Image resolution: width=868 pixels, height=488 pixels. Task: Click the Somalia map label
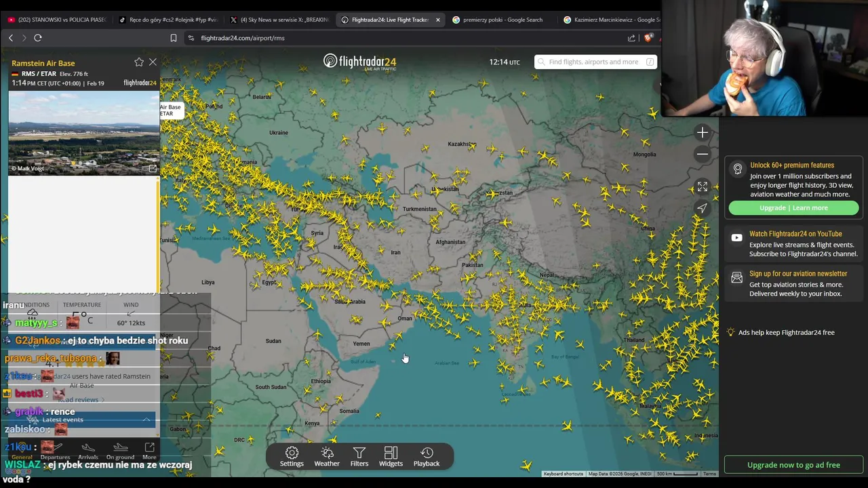pyautogui.click(x=349, y=411)
